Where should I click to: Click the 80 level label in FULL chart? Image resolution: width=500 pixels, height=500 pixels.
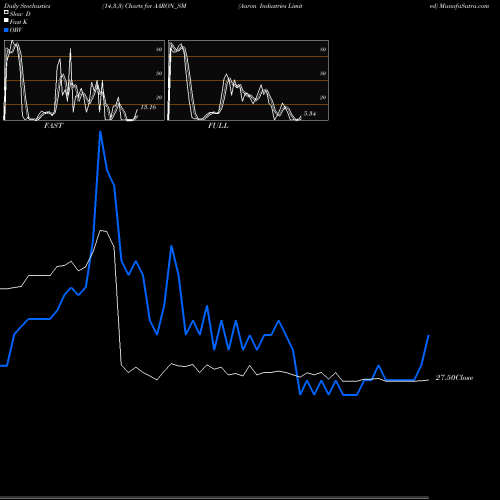323,49
